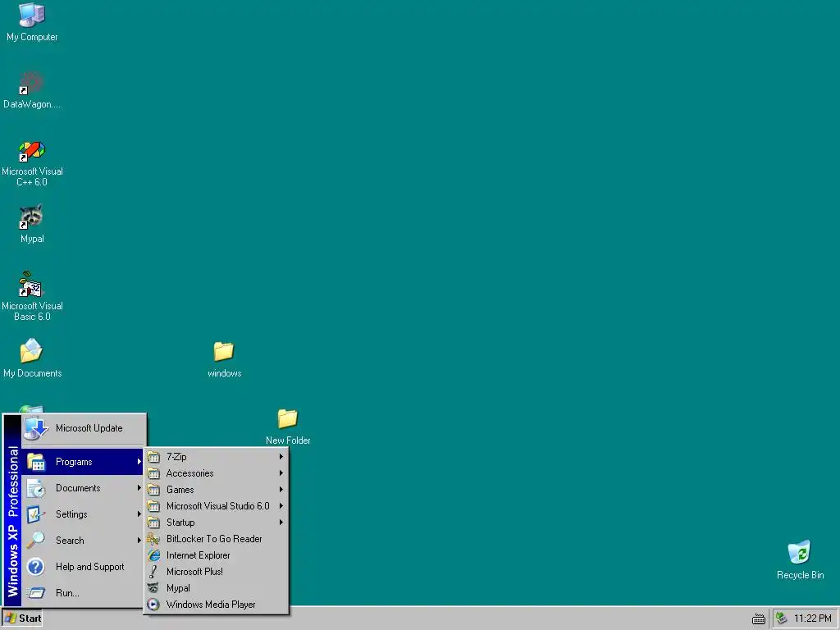This screenshot has width=840, height=630.
Task: Click the Startup folder icon in Programs
Action: (x=153, y=523)
